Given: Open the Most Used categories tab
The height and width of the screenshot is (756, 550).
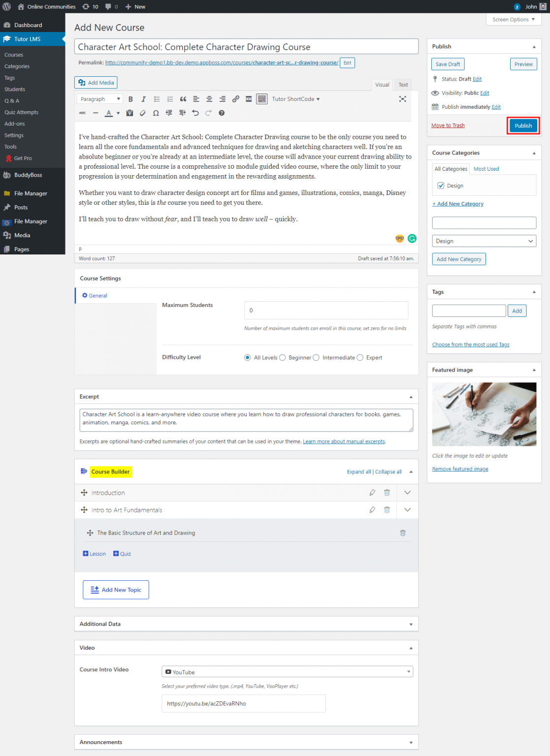Looking at the screenshot, I should (486, 169).
